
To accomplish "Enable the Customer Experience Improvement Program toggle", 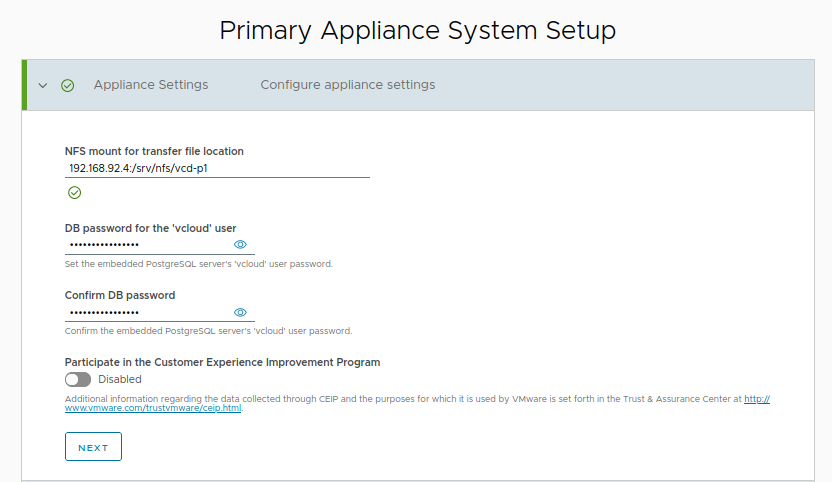I will pos(78,380).
